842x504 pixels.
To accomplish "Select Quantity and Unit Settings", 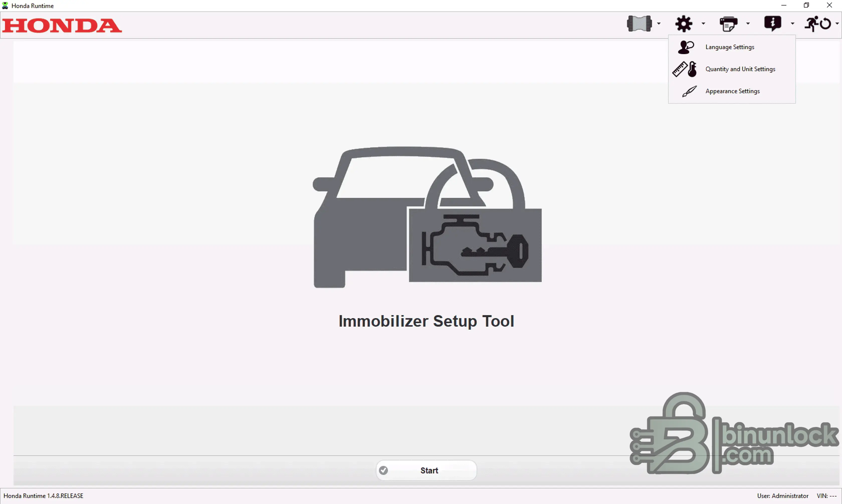I will pyautogui.click(x=732, y=69).
